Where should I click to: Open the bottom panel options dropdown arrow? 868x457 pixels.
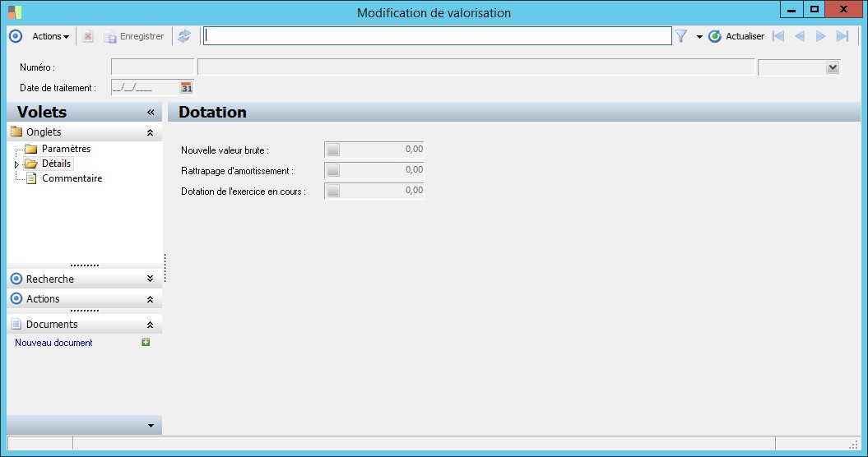coord(151,426)
